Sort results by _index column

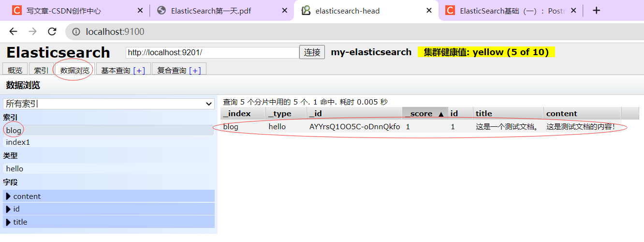243,113
